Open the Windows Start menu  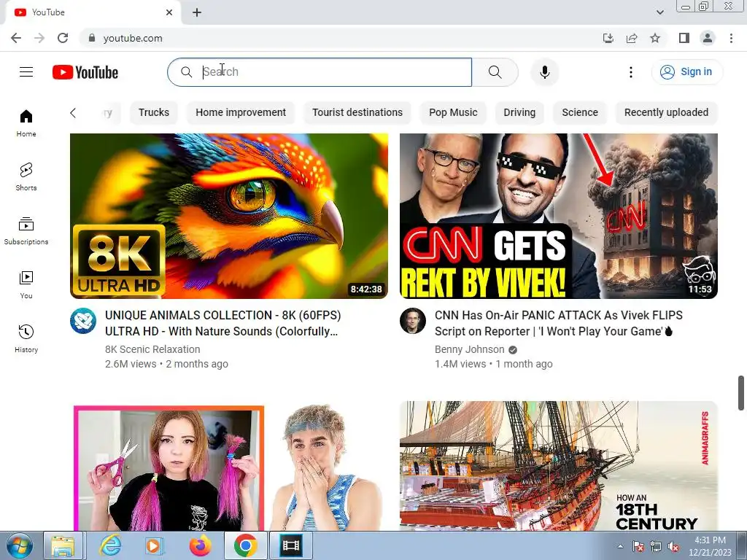click(19, 545)
